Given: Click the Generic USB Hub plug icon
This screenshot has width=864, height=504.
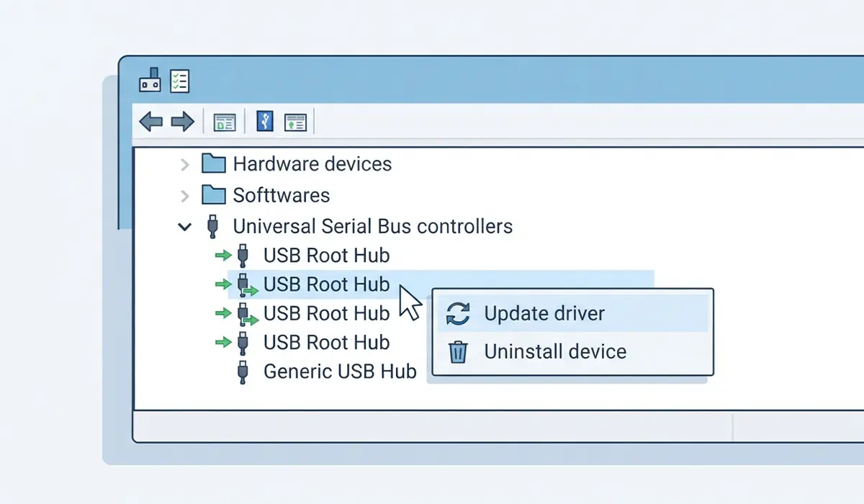Looking at the screenshot, I should pyautogui.click(x=243, y=372).
